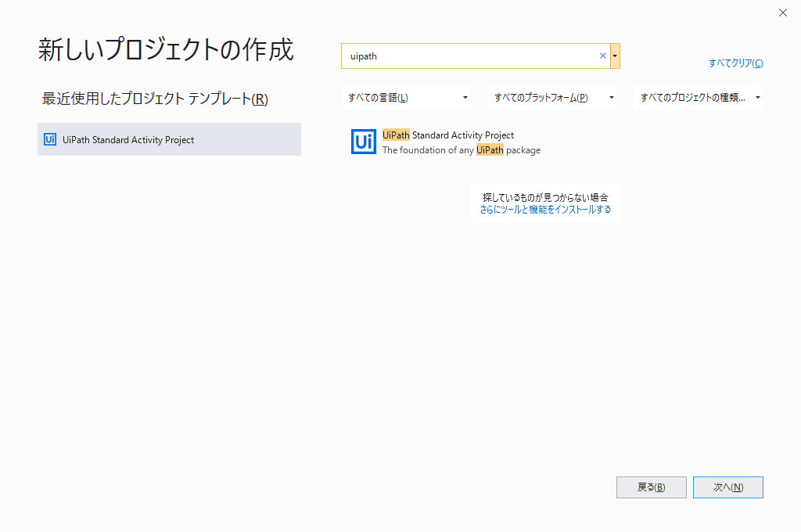Click the すべてクリア link
Screen dimensions: 801x532
pos(735,63)
